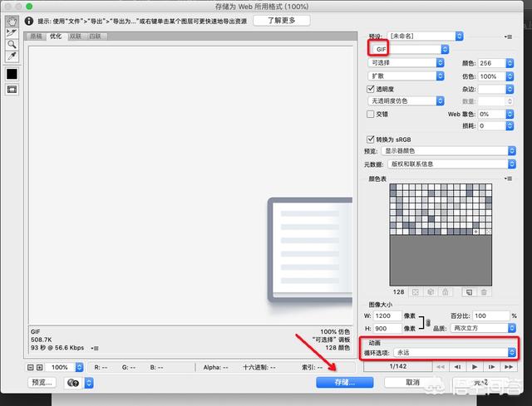The width and height of the screenshot is (532, 406).
Task: Select the Slice Select tool
Action: [12, 33]
